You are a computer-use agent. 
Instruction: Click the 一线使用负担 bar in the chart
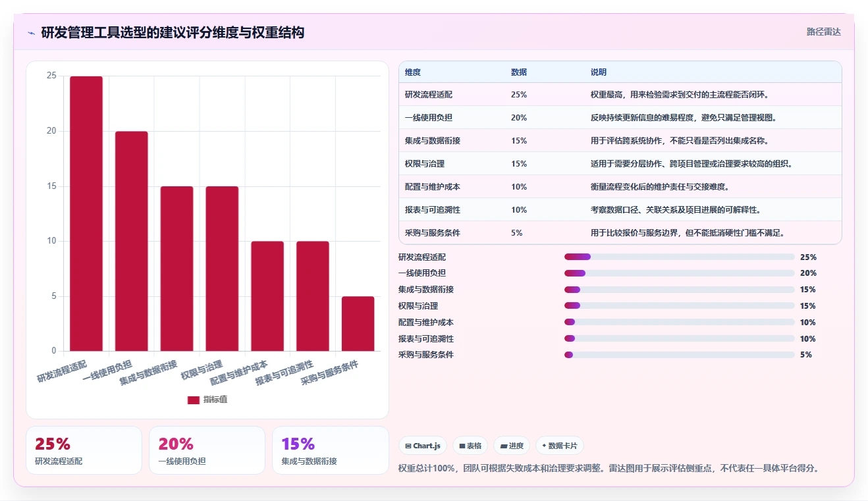click(x=132, y=241)
